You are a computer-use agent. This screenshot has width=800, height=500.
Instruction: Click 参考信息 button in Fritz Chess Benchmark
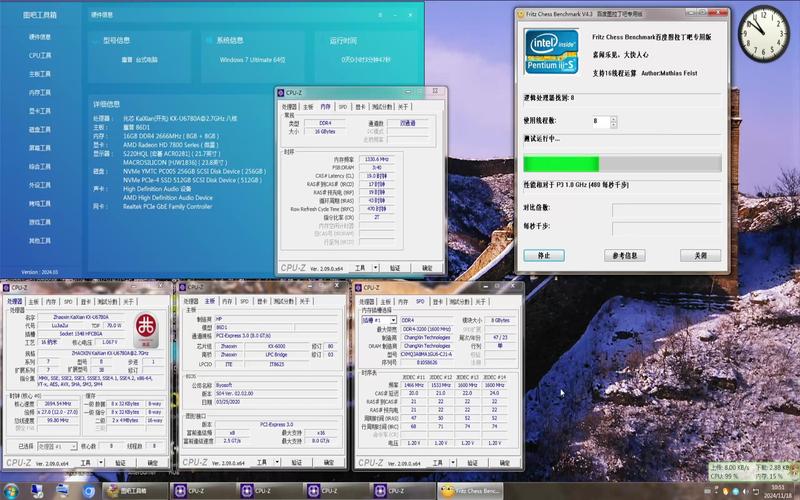pos(624,255)
